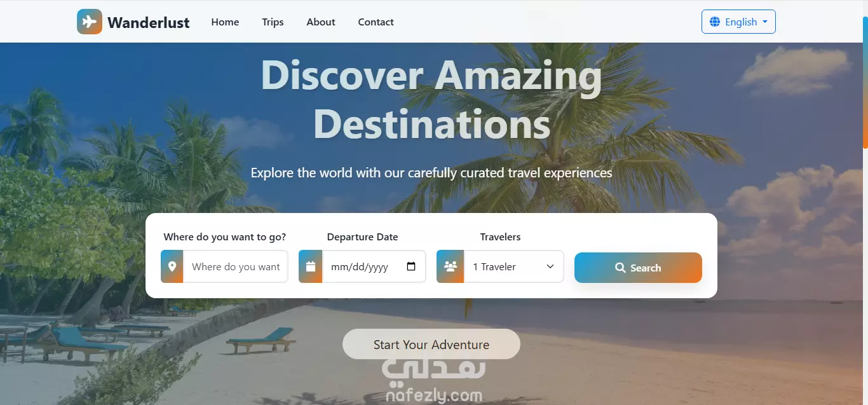Click the mm/dd/yyyy date field
868x405 pixels.
[x=374, y=266]
